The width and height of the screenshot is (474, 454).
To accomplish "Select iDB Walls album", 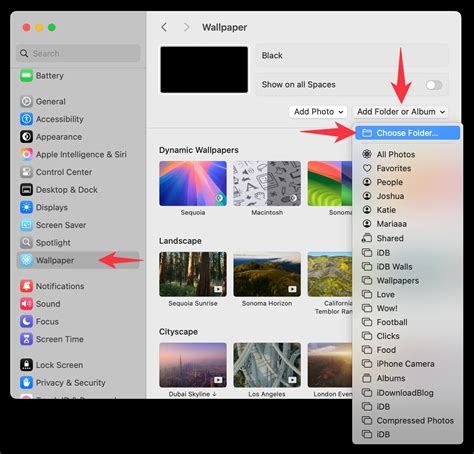I will tap(408, 267).
